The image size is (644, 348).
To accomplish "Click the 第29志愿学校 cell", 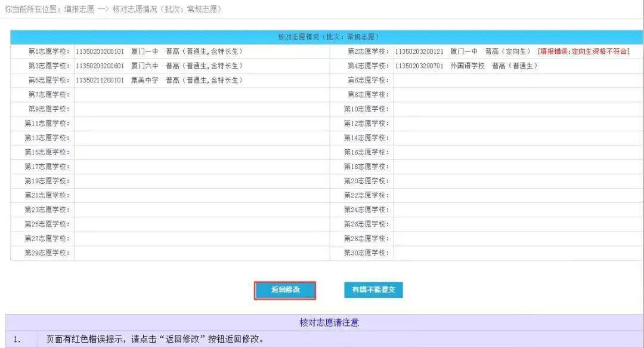I will pos(179,252).
